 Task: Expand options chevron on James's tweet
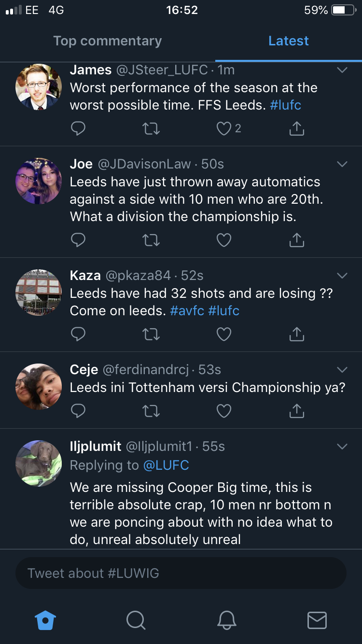coord(342,70)
